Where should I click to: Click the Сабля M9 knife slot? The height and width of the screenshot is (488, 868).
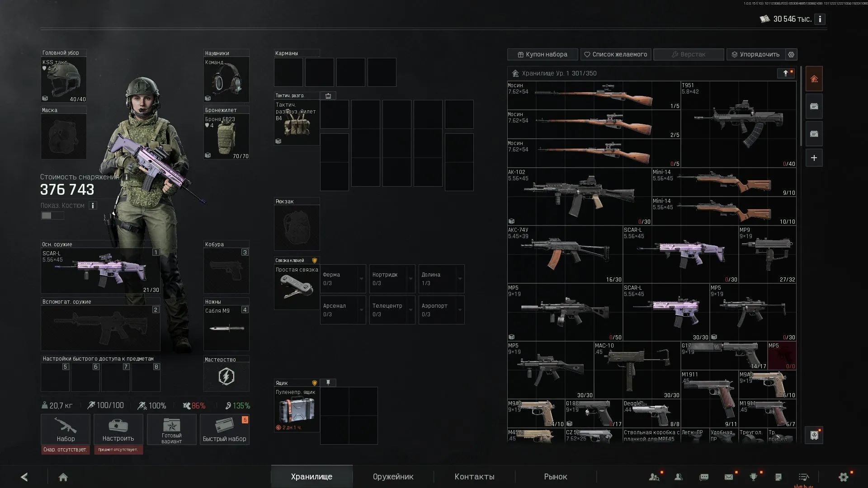coord(226,328)
